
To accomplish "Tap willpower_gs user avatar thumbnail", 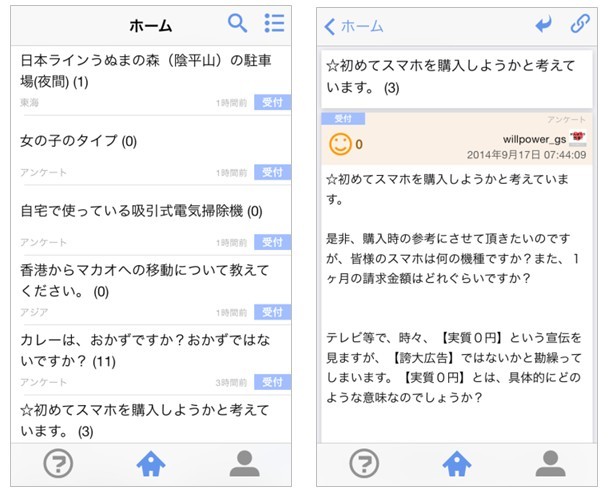I will point(578,139).
